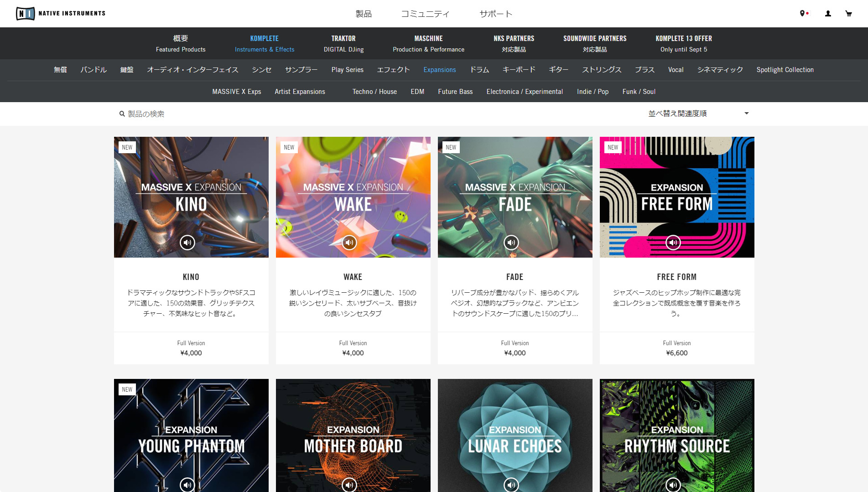Screen dimensions: 868x492
Task: Open the RHYTHM SOURCE product thumbnail
Action: pos(677,435)
